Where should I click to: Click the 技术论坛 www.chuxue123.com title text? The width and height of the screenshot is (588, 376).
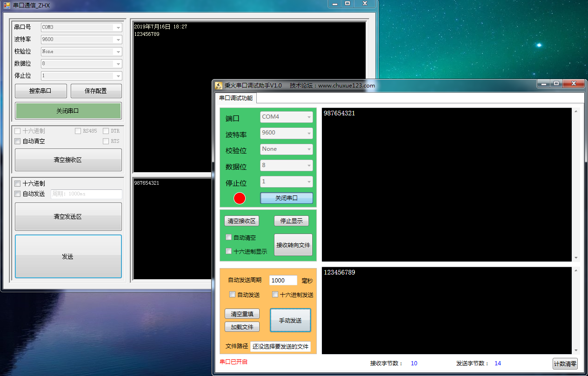point(332,86)
